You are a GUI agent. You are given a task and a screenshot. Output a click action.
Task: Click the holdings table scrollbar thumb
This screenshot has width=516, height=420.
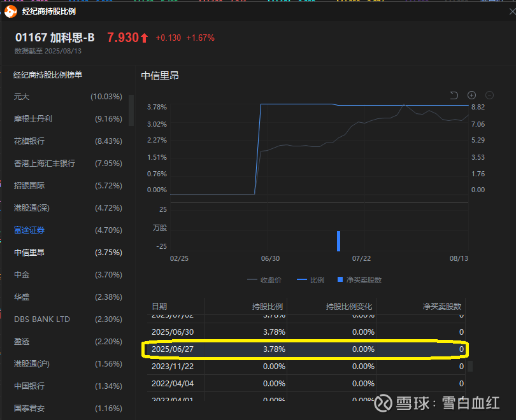pos(470,366)
